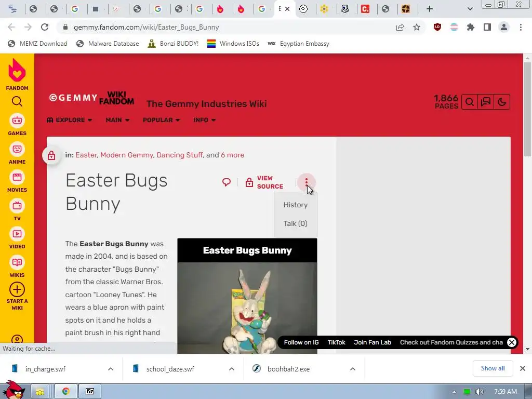The height and width of the screenshot is (399, 532).
Task: Expand boohbah2.exe download options
Action: (x=353, y=369)
